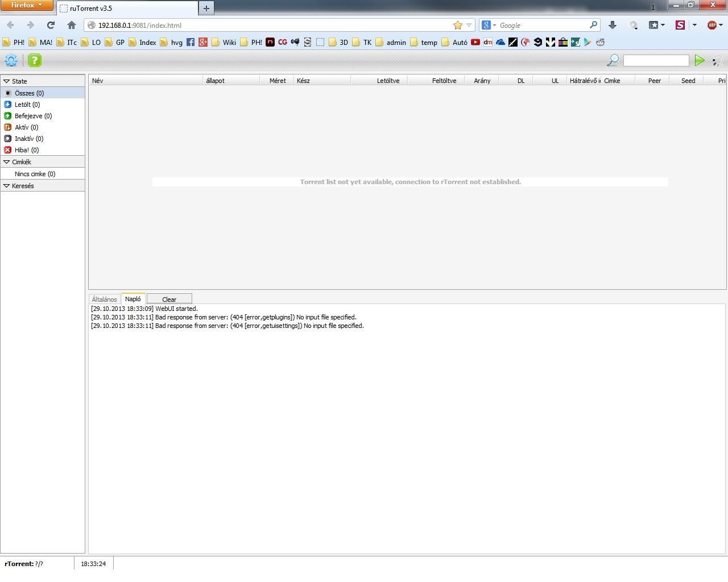The image size is (728, 582).
Task: Open the Firefox menu button
Action: [x=27, y=5]
